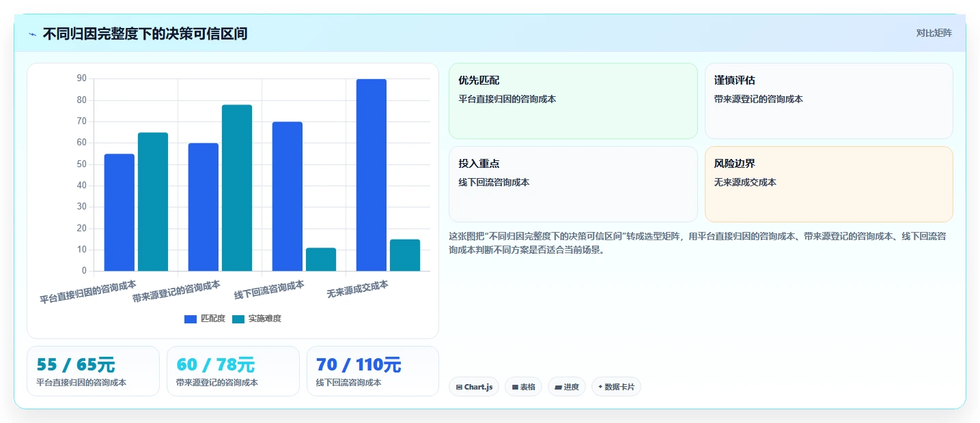Click teal bar for 平台直接归因的咨询成本
The width and height of the screenshot is (980, 423).
[153, 202]
